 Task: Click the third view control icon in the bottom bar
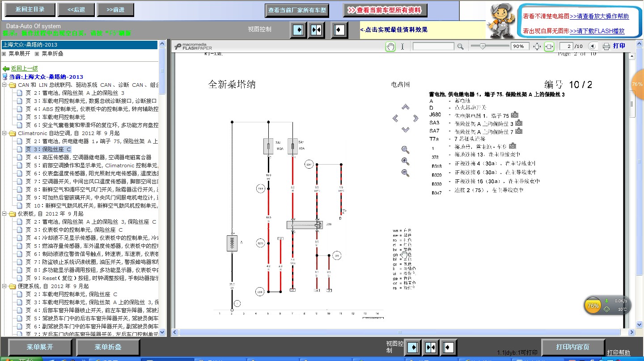point(448,347)
